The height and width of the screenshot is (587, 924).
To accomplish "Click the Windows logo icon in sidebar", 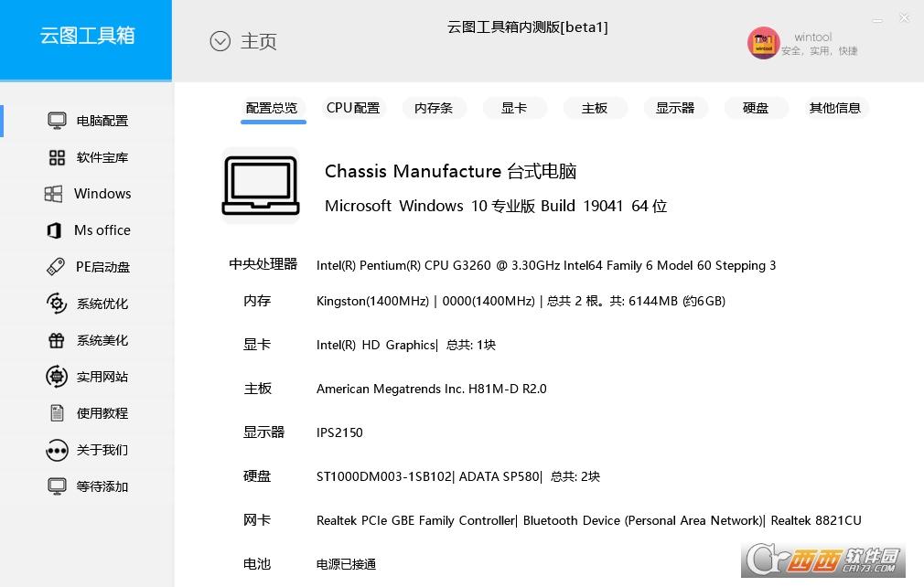I will (x=54, y=194).
